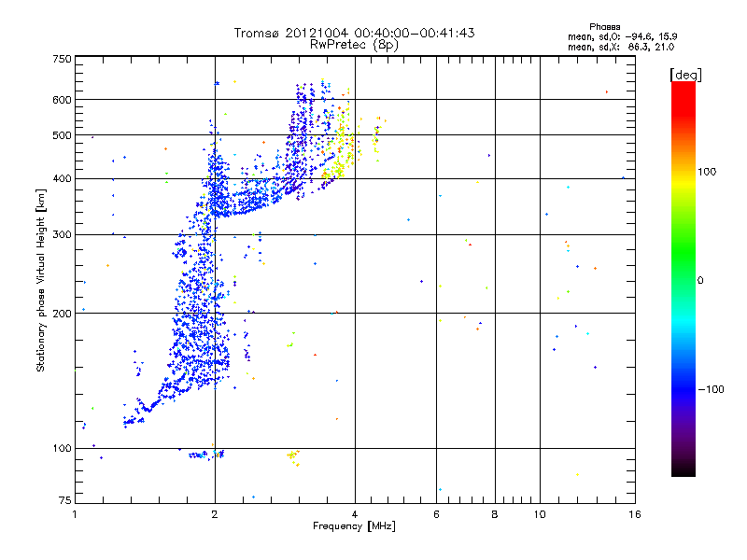Click the colorbar '0' tick label
Image resolution: width=747 pixels, height=560 pixels.
click(700, 281)
